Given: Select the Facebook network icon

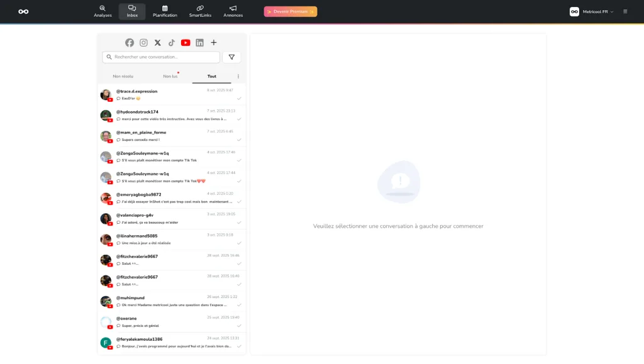Looking at the screenshot, I should click(x=130, y=43).
